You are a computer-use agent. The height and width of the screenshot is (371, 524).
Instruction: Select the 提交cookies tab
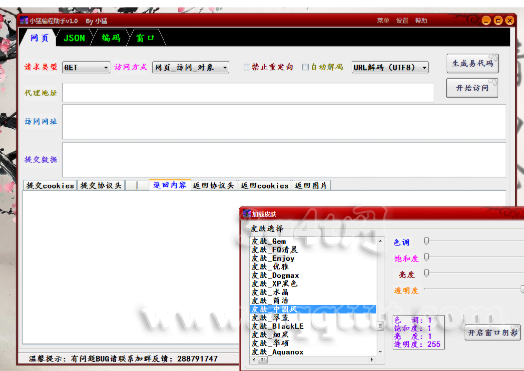50,186
